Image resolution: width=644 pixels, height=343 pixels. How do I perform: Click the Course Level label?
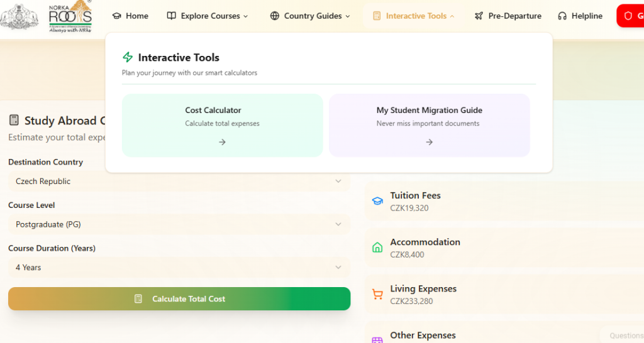[x=31, y=205]
